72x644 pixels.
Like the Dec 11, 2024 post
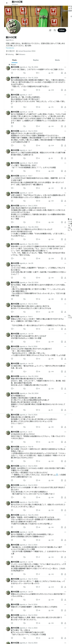[x=38, y=171]
